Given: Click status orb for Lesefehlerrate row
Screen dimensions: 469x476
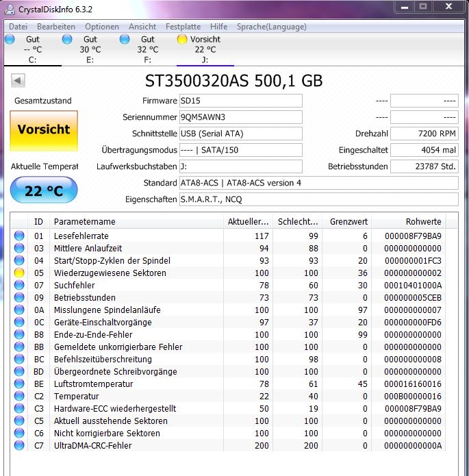Looking at the screenshot, I should pos(19,236).
